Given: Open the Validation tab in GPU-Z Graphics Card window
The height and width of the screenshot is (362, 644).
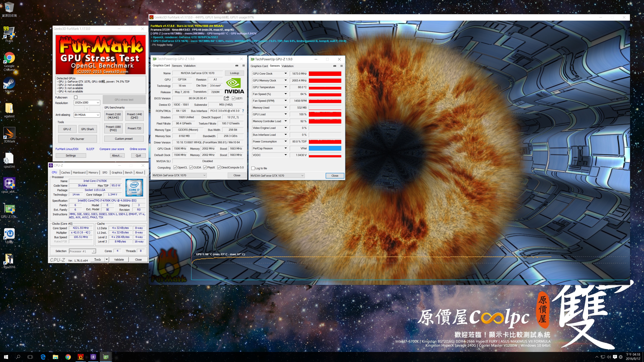Looking at the screenshot, I should click(x=190, y=66).
